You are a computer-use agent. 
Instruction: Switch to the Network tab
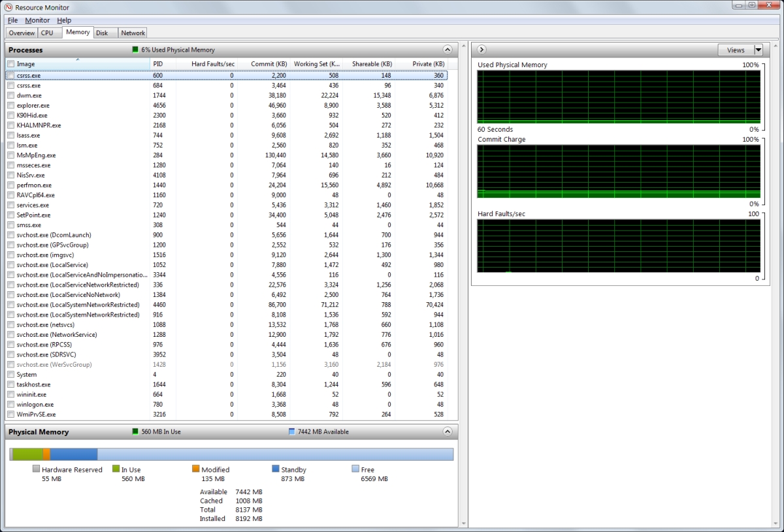[133, 33]
